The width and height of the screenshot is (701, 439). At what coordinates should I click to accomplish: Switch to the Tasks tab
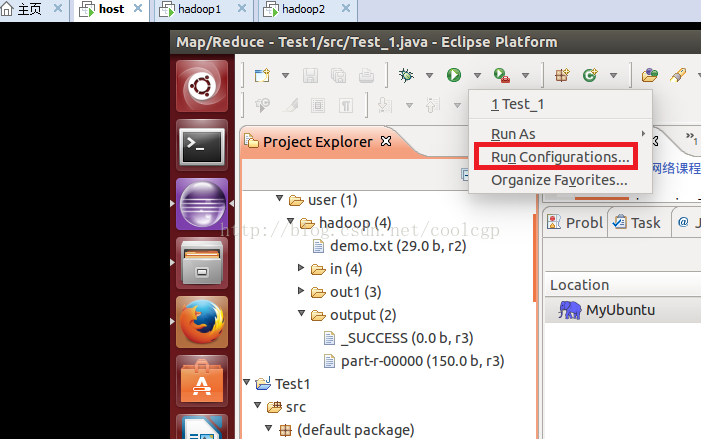637,222
